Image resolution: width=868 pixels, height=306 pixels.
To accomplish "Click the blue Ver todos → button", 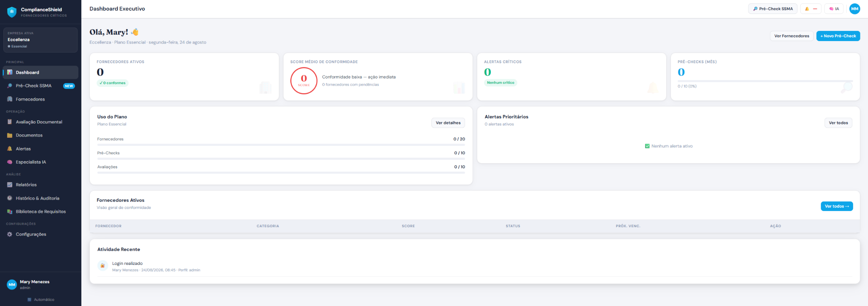I will click(837, 206).
